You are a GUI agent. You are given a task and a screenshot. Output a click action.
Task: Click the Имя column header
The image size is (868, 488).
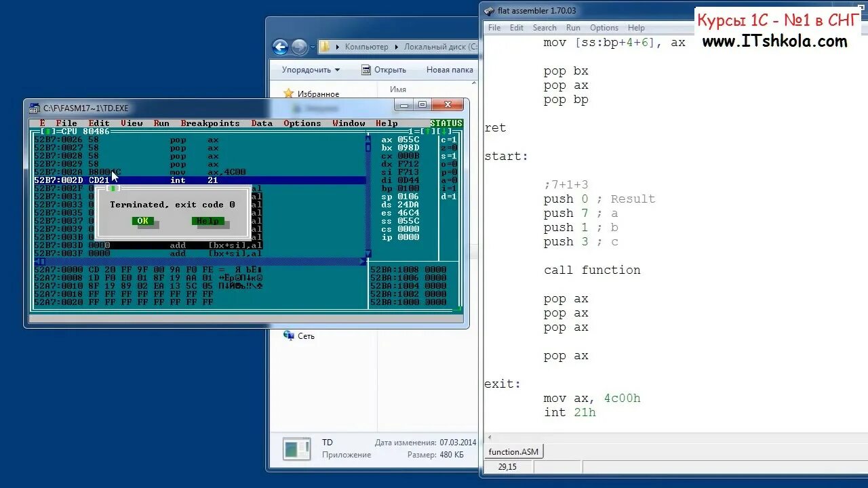(x=398, y=89)
